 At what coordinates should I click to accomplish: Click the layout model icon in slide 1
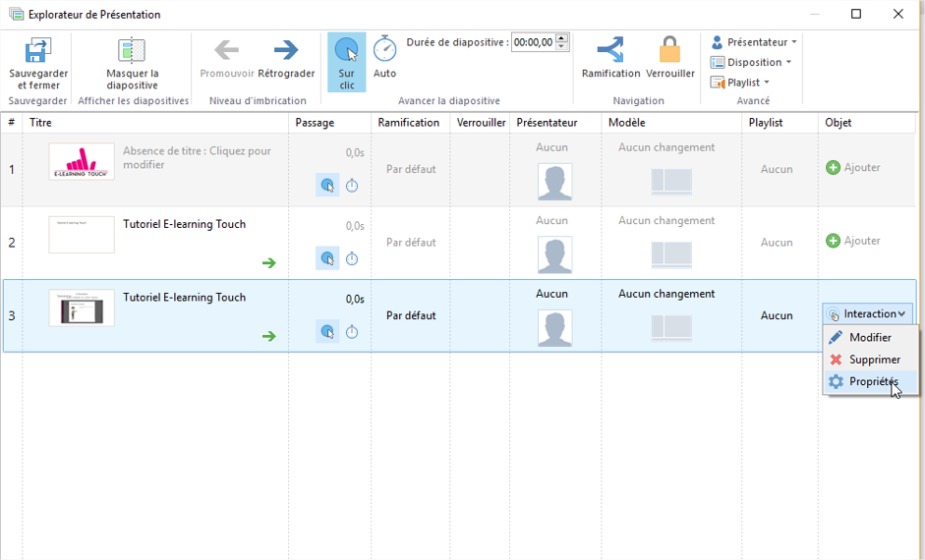click(x=670, y=181)
